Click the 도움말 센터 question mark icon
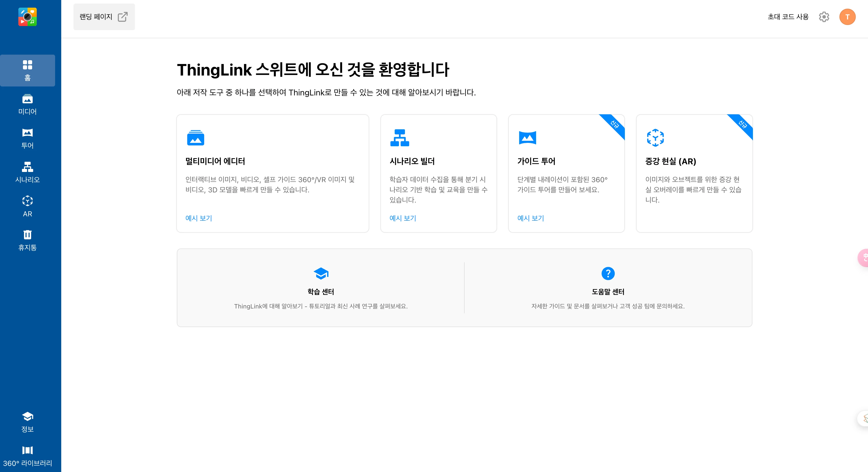This screenshot has height=472, width=868. click(x=608, y=273)
